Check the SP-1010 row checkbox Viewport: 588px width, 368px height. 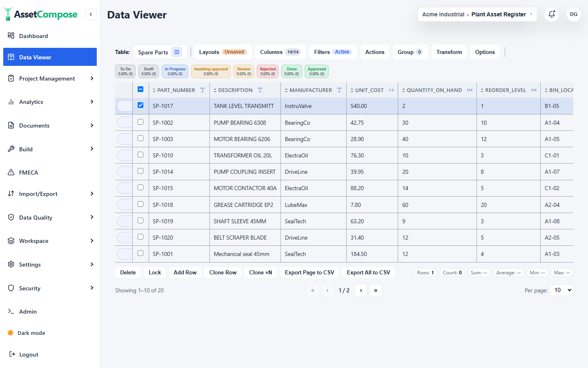tap(140, 155)
